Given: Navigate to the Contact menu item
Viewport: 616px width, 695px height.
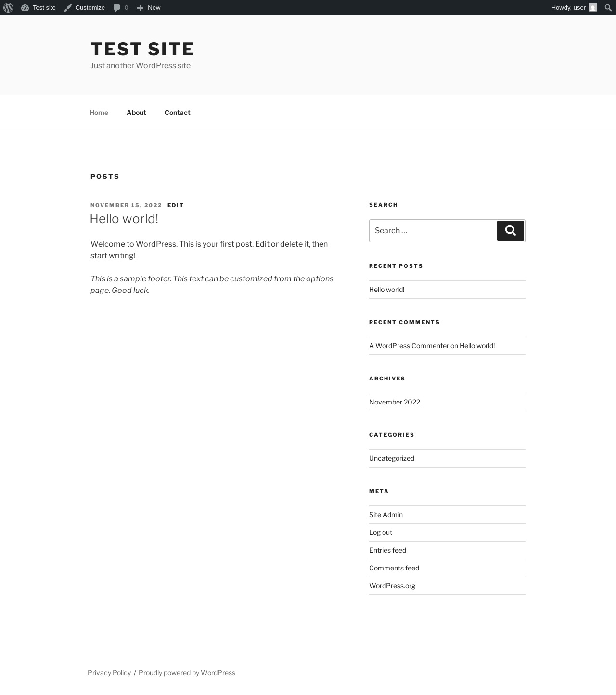Looking at the screenshot, I should (x=177, y=113).
